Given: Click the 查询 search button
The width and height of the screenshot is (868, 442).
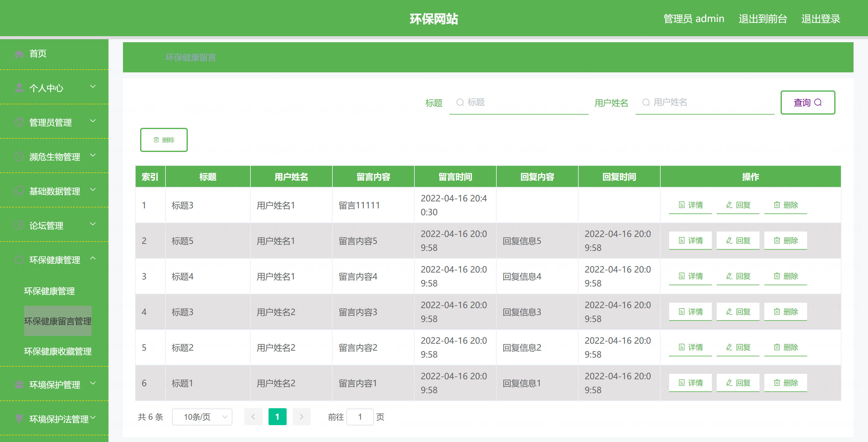Looking at the screenshot, I should click(808, 103).
